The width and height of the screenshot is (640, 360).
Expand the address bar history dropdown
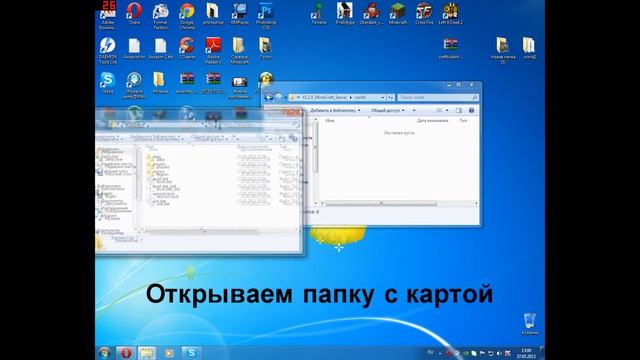click(382, 98)
